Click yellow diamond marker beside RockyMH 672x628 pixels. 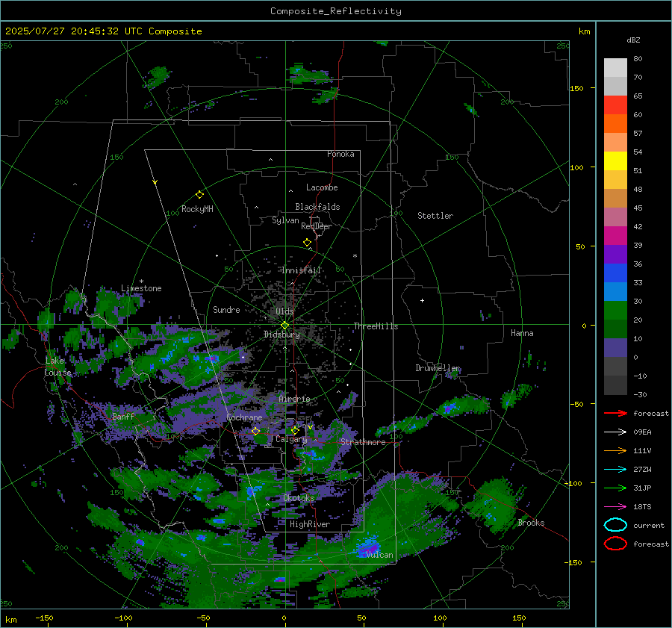pos(199,195)
